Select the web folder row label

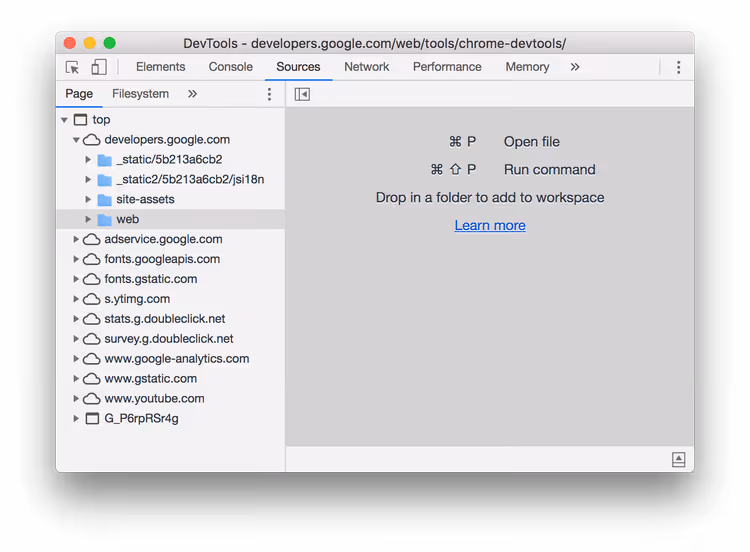pyautogui.click(x=128, y=219)
